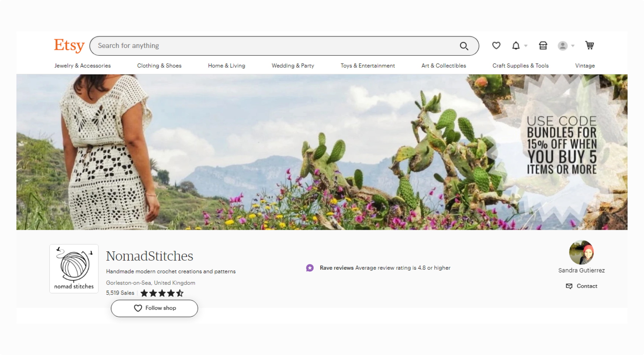Click the NomadStitches shop title
644x355 pixels.
click(149, 256)
